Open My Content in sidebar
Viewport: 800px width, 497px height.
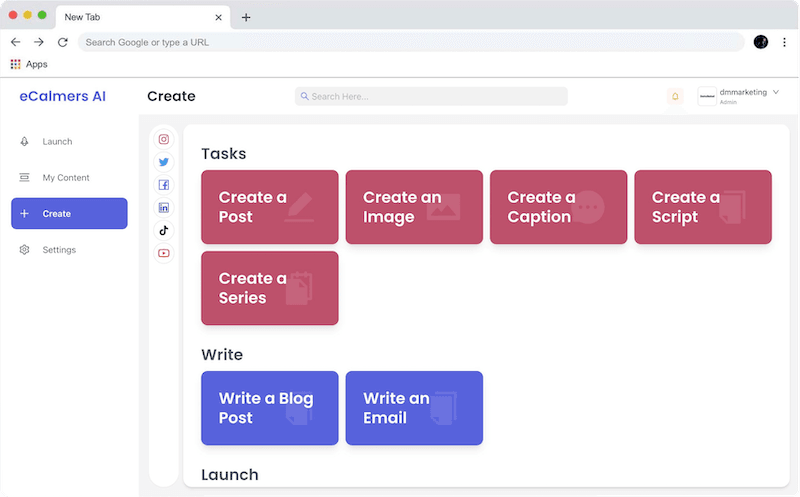69,178
